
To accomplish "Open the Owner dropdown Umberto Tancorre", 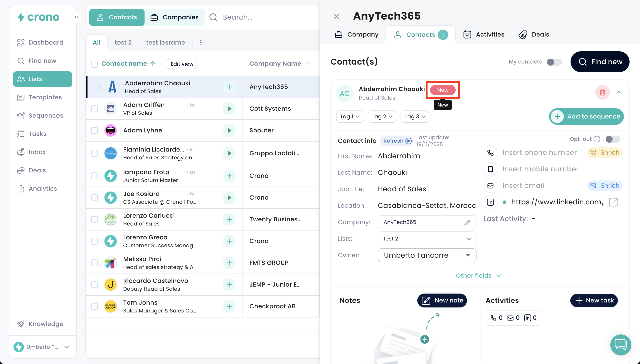I will [427, 255].
